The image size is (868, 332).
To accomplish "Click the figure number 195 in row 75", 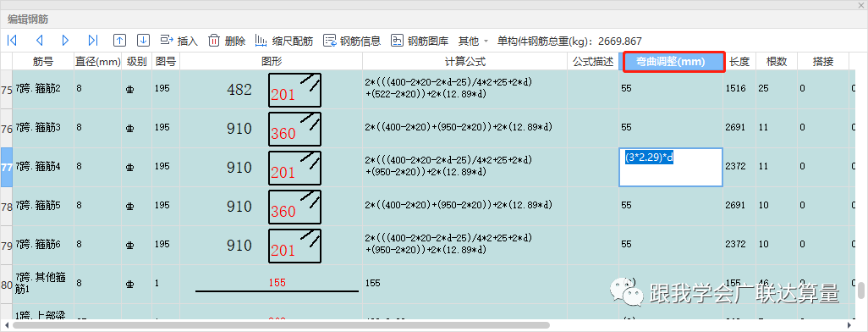I will (x=162, y=88).
